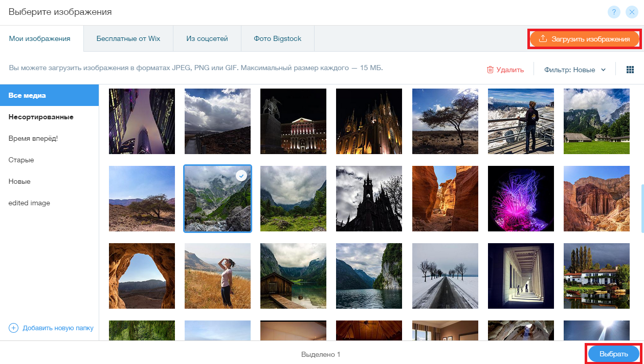The height and width of the screenshot is (364, 644).
Task: Close the image selection dialog
Action: [x=632, y=12]
